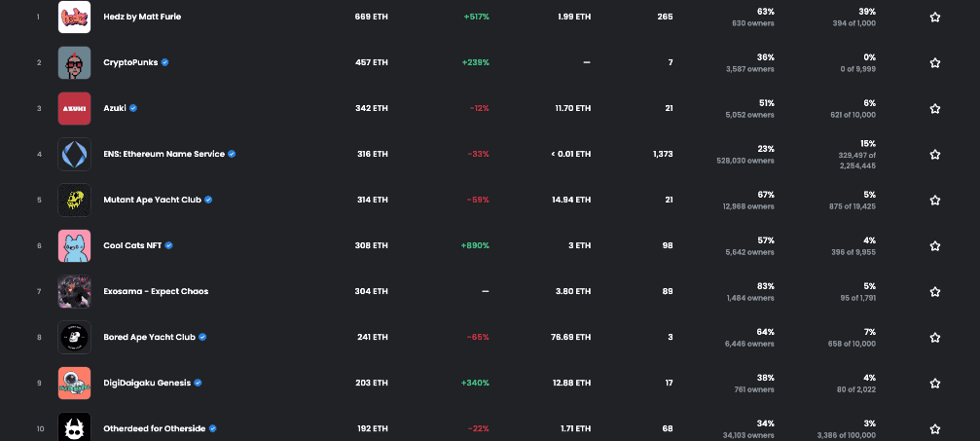Favorite ENS: Ethereum Name Service row
This screenshot has width=980, height=441.
(x=934, y=154)
